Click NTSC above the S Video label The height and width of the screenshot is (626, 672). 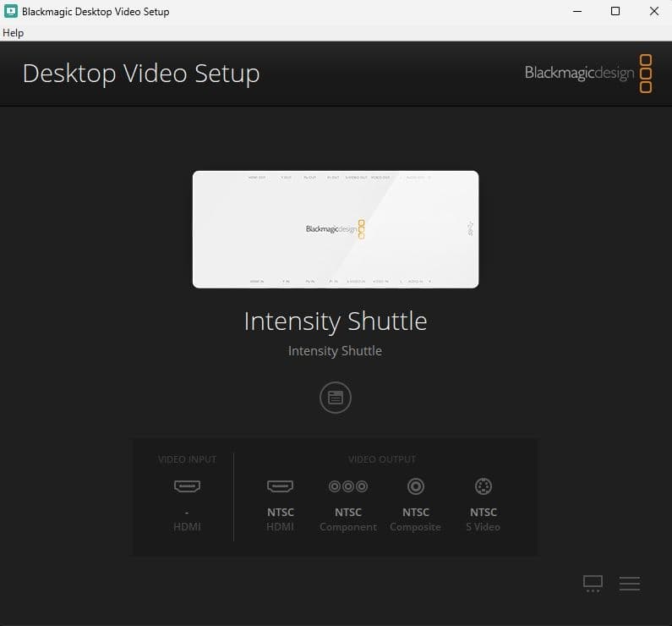click(483, 513)
